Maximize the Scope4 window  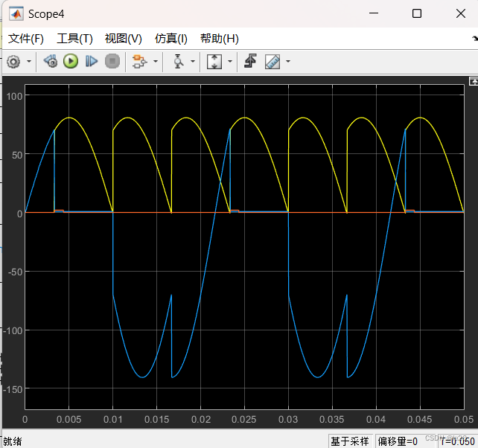click(417, 13)
